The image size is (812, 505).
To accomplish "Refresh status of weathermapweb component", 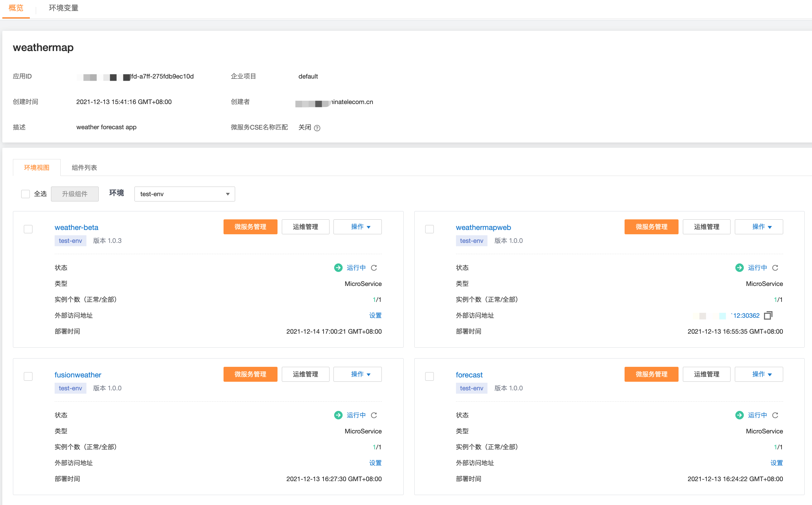I will pos(775,268).
